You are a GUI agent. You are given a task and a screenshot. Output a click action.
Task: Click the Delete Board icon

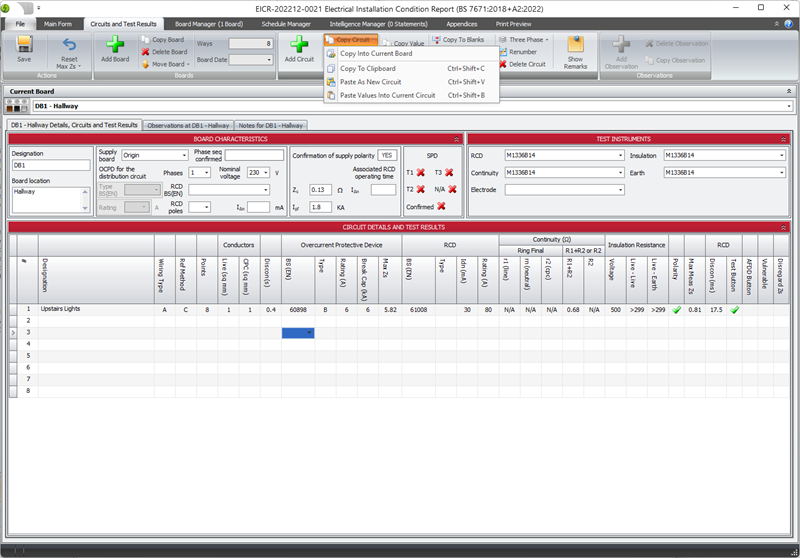(x=146, y=52)
